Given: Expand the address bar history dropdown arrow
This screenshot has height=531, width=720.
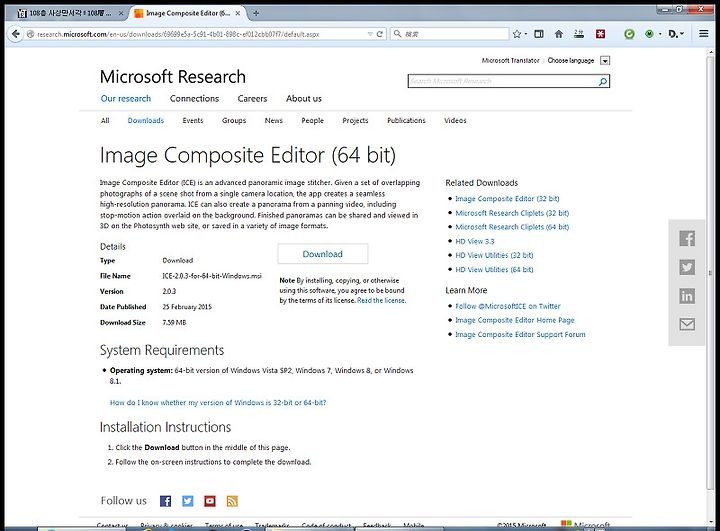Looking at the screenshot, I should 370,34.
